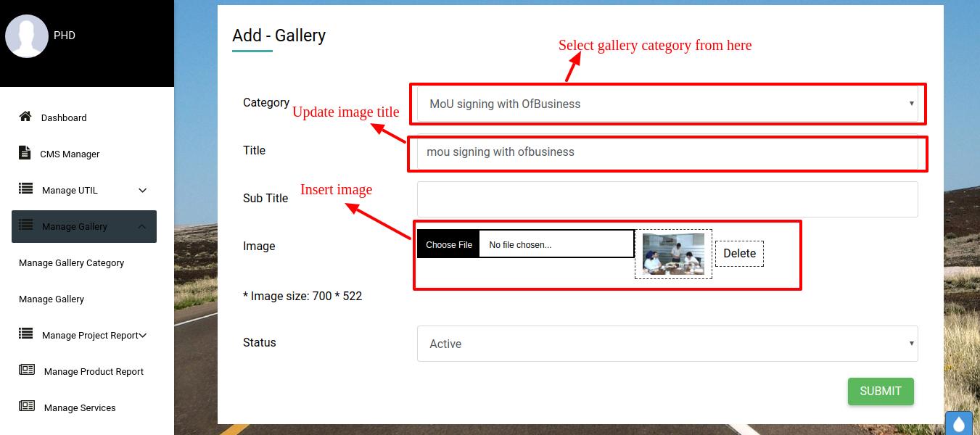Click the PHD user avatar
Screen dimensions: 980x435
(27, 36)
